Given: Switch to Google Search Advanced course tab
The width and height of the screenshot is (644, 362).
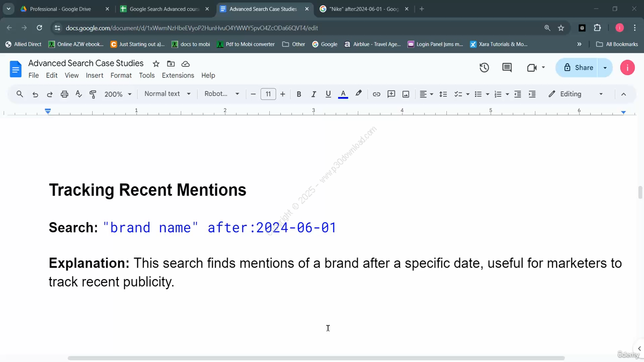Looking at the screenshot, I should [165, 9].
